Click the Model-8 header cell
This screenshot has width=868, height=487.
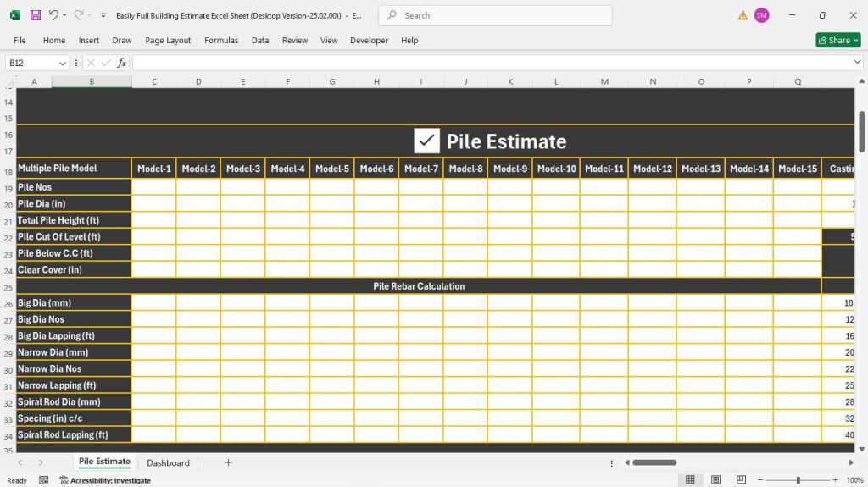(x=465, y=169)
